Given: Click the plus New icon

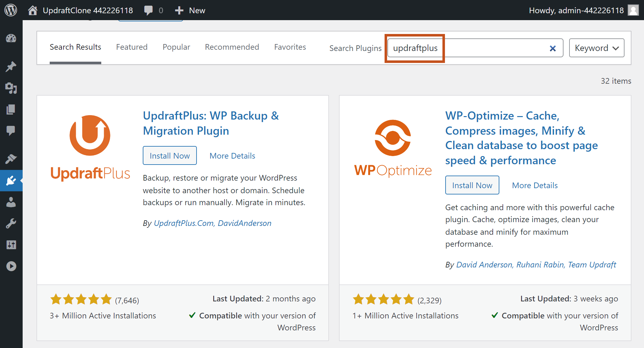Looking at the screenshot, I should click(179, 10).
